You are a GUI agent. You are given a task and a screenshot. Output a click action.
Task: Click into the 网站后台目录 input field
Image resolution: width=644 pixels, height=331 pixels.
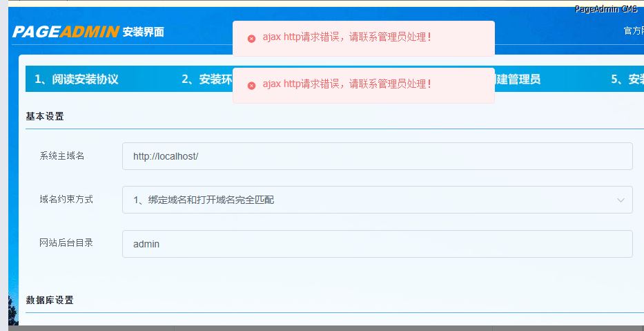pyautogui.click(x=376, y=244)
